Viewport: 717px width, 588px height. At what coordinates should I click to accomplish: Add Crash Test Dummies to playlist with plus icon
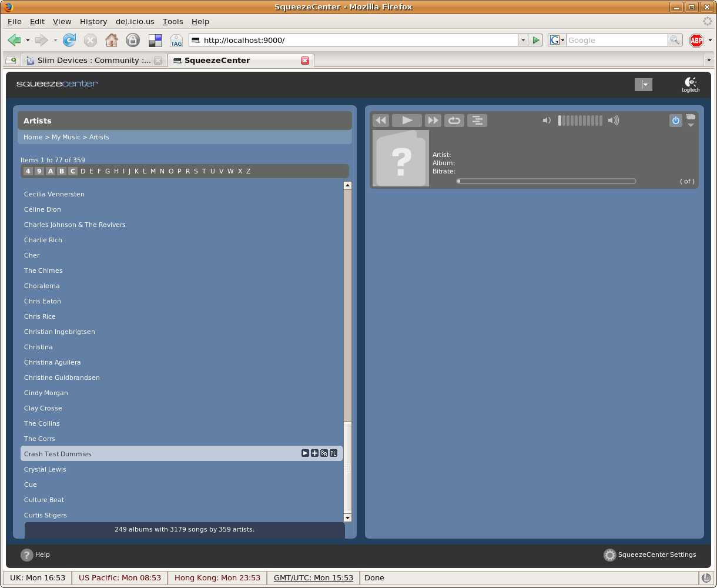click(x=314, y=453)
